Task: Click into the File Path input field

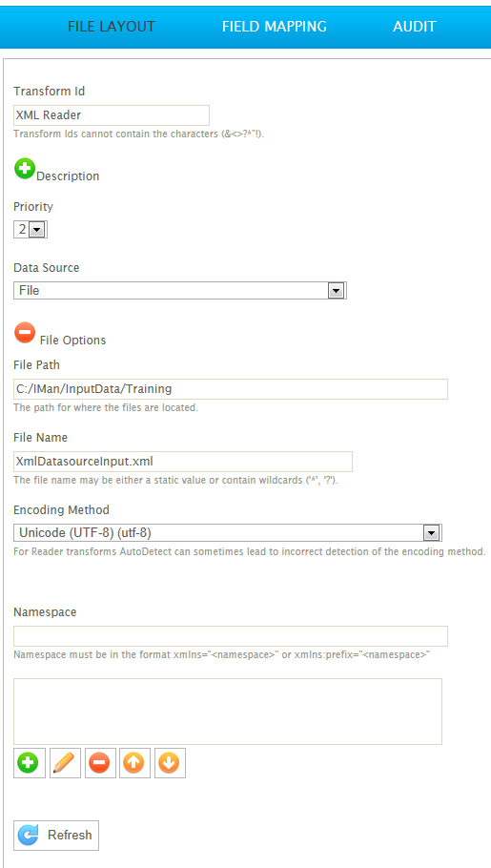Action: tap(231, 388)
